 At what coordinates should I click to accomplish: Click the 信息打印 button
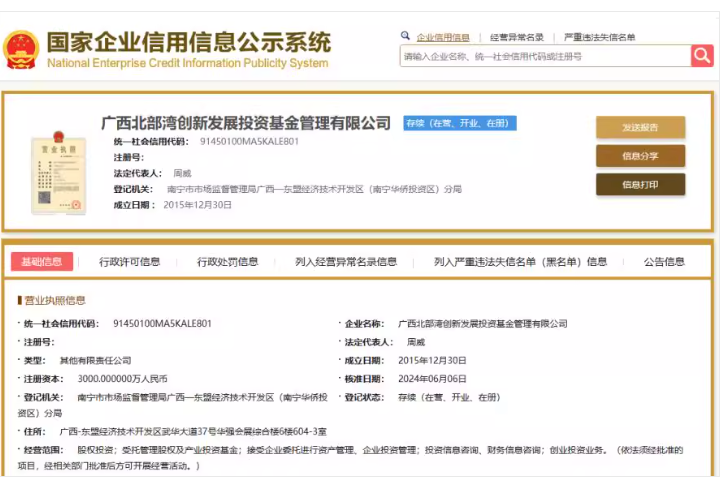[x=640, y=185]
